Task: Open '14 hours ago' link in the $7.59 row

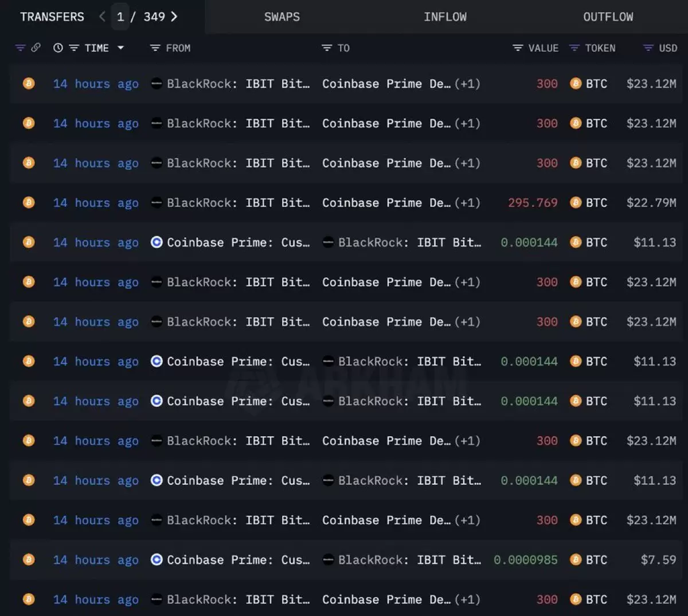Action: (x=96, y=560)
